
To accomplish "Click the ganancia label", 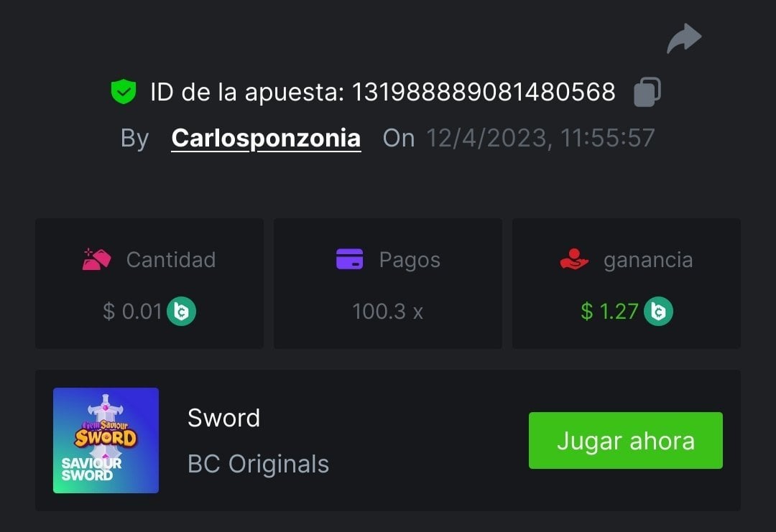I will click(648, 261).
